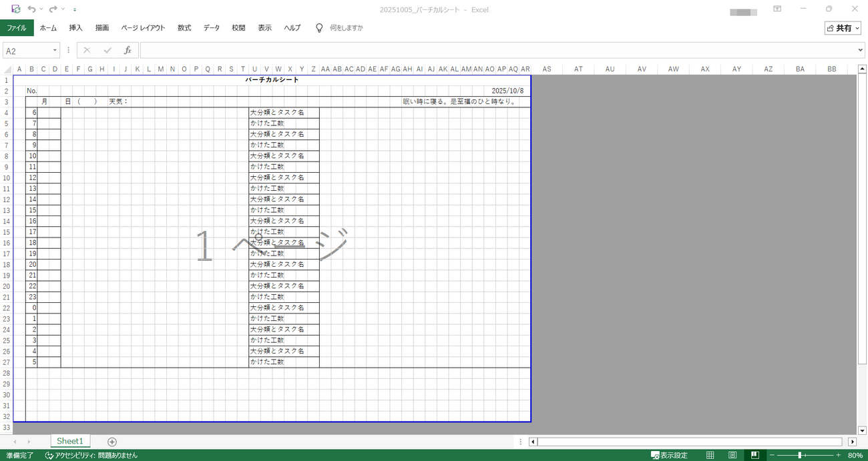Expand the Name Box dropdown showing A2
This screenshot has height=461, width=868.
55,51
